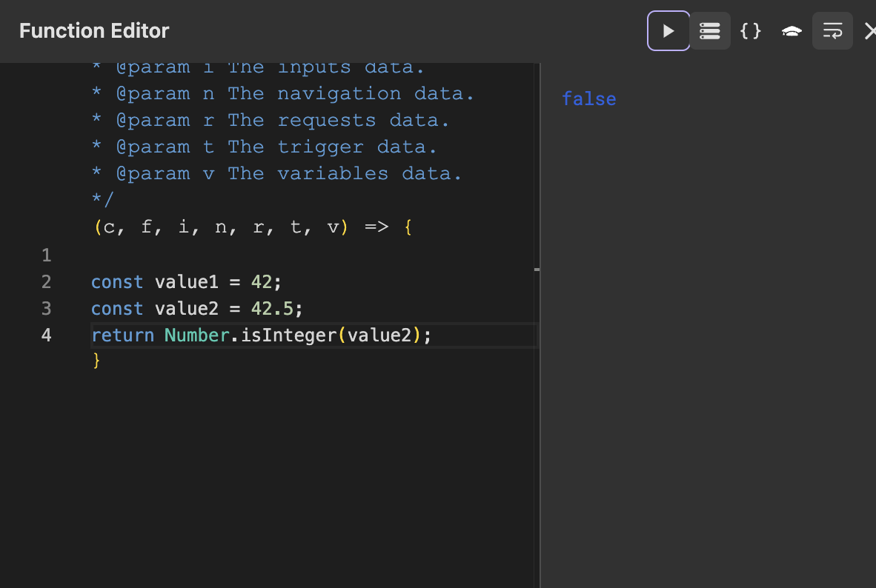Image resolution: width=876 pixels, height=588 pixels.
Task: Close the Function Editor
Action: [870, 30]
